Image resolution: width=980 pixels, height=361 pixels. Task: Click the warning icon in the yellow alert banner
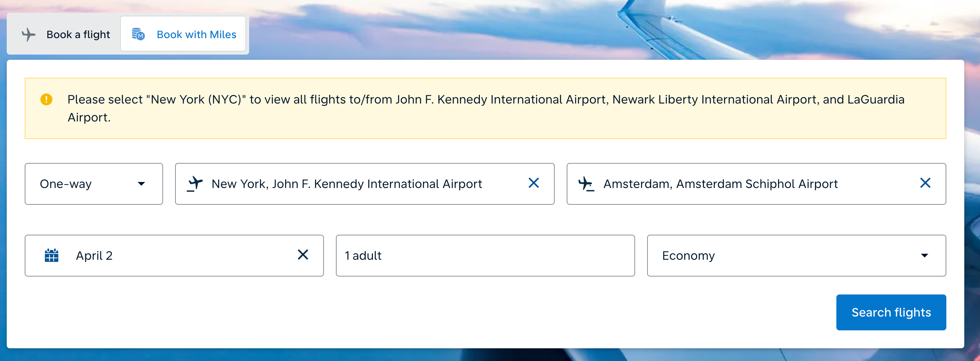47,99
